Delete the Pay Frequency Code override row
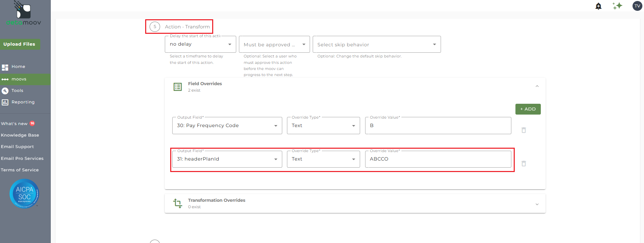The height and width of the screenshot is (243, 644). (x=524, y=130)
